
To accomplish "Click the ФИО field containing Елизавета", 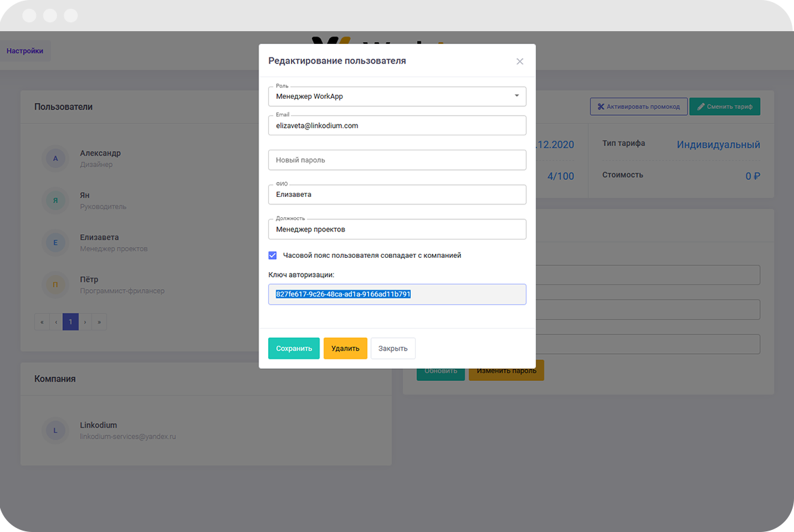I will (x=397, y=194).
